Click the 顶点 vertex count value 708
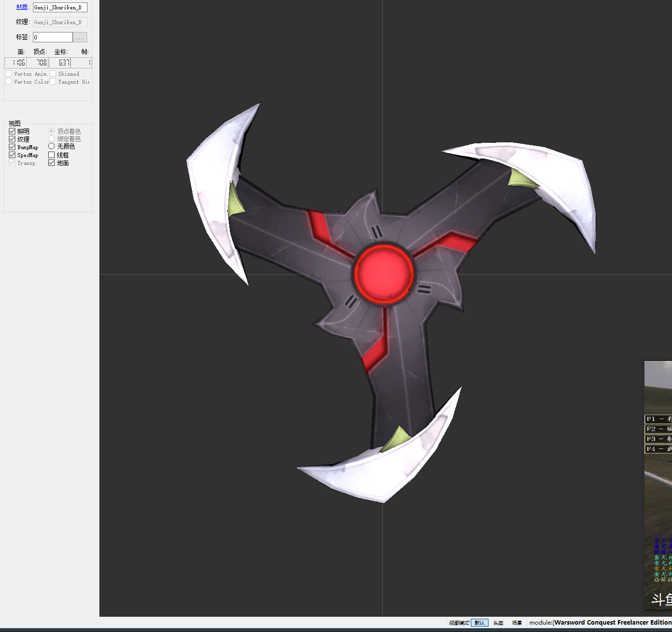Screen dimensions: 672x632 (x=37, y=63)
